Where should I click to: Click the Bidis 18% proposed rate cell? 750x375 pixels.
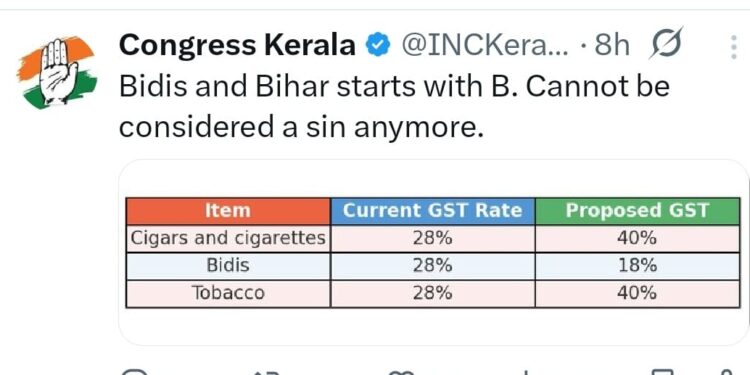638,266
